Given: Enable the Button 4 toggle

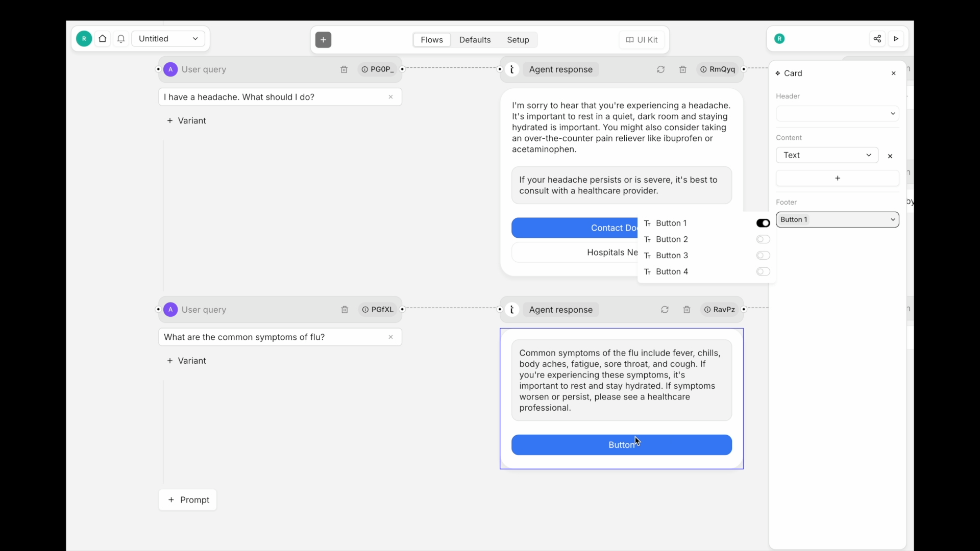Looking at the screenshot, I should click(763, 271).
